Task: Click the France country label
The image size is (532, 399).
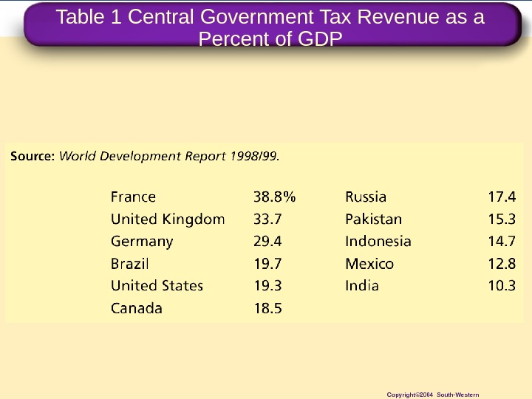Action: [x=133, y=197]
